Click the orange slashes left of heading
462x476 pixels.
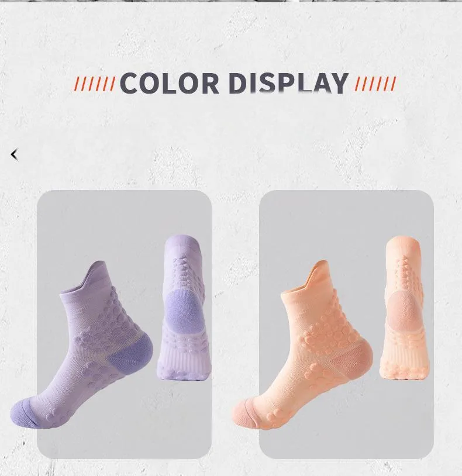pos(94,84)
